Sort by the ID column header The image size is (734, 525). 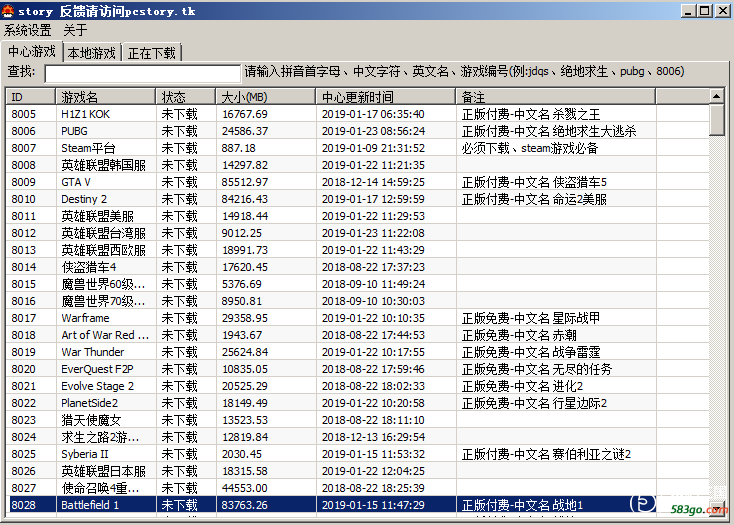30,97
